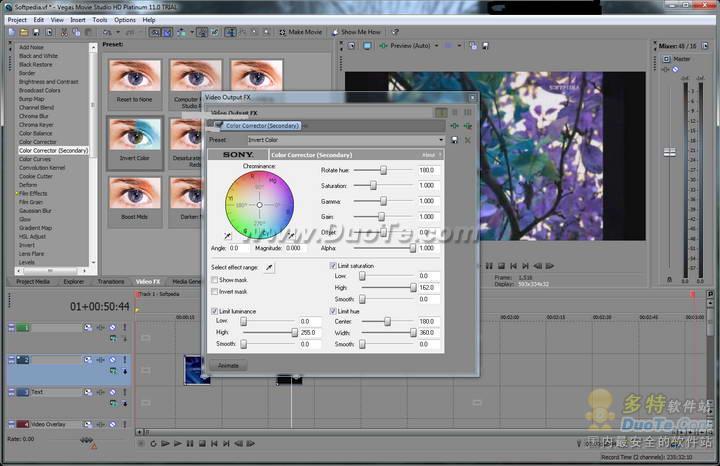Click the About link in the effect header
720x466 pixels.
coord(429,155)
